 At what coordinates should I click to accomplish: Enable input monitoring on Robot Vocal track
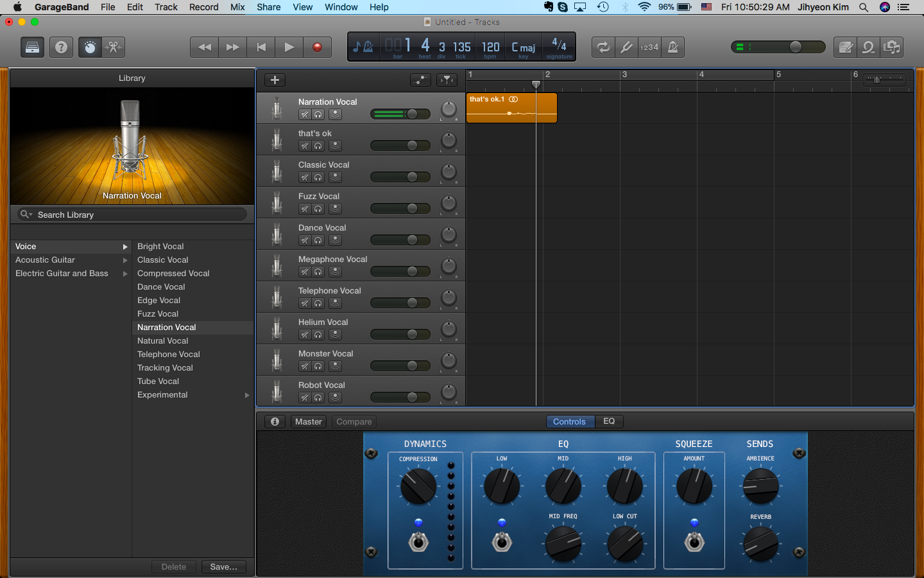pos(335,398)
